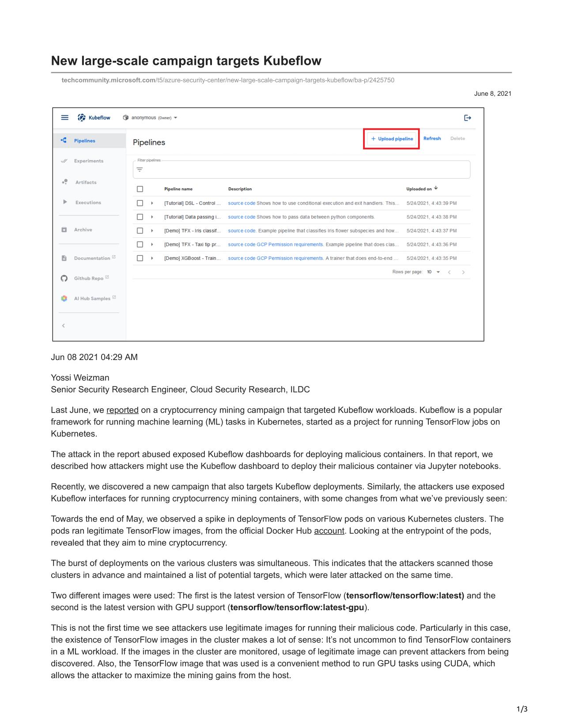Click the AI Hub Samples hexagon icon
Image resolution: width=563 pixels, height=728 pixels.
pyautogui.click(x=64, y=298)
